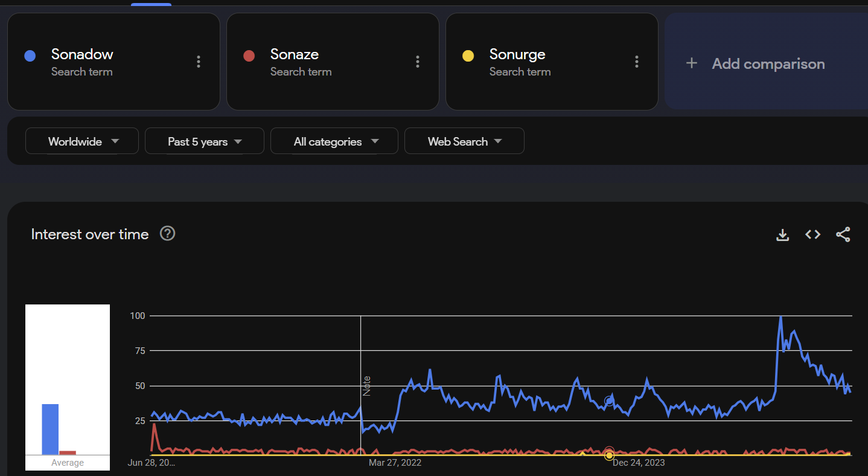Expand the Web Search type dropdown
This screenshot has height=476, width=868.
click(464, 141)
